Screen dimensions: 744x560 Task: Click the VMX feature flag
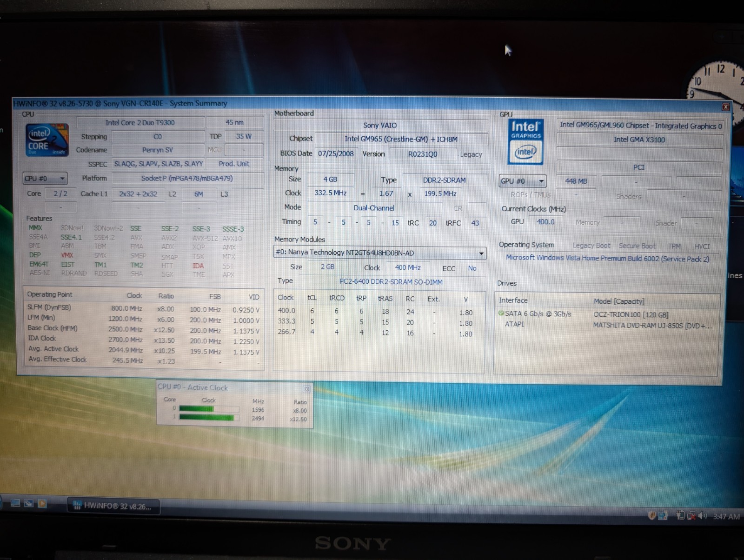pos(67,255)
